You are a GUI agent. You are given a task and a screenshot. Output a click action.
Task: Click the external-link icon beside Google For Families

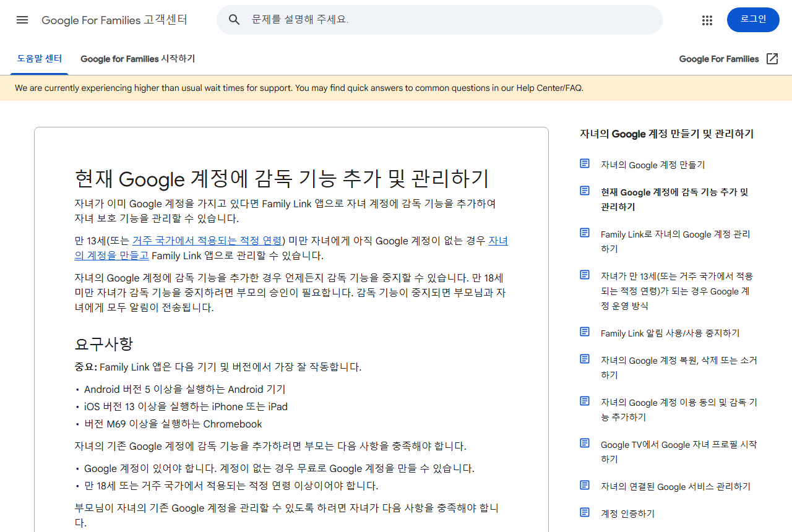point(772,59)
